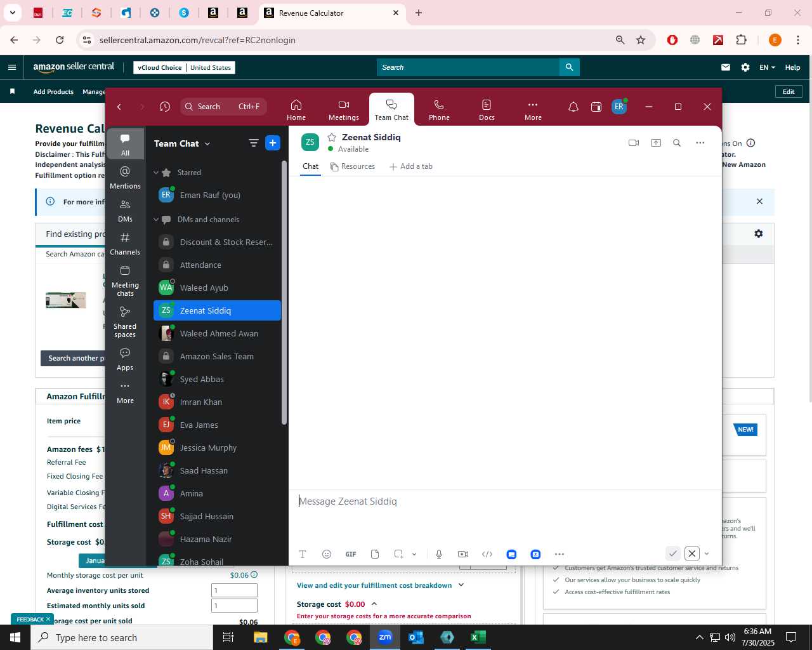Open Excel from the Windows taskbar

(478, 637)
